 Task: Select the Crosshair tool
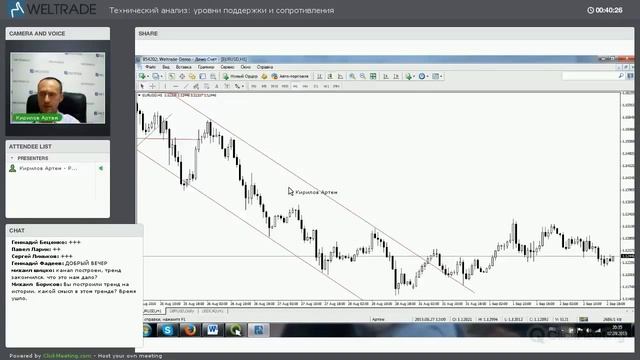pyautogui.click(x=153, y=86)
